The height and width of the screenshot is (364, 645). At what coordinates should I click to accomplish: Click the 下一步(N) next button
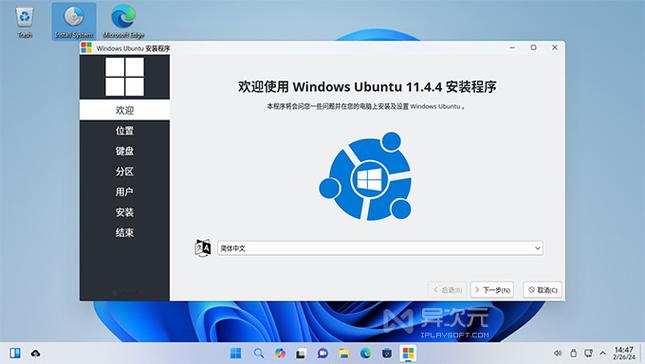click(492, 290)
